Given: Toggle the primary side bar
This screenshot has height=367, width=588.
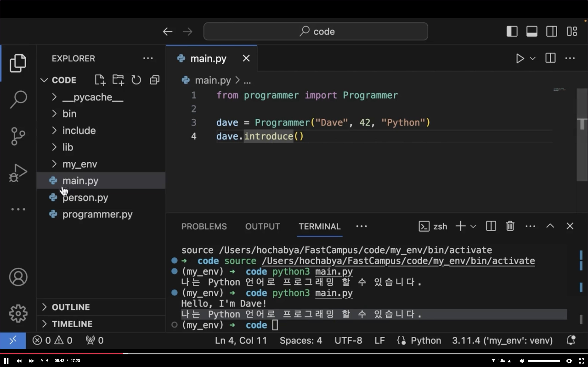Looking at the screenshot, I should 512,31.
